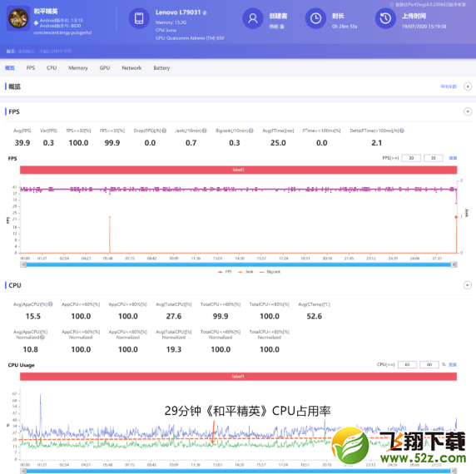Image resolution: width=476 pixels, height=474 pixels.
Task: Click the reset link beside FPS(>=) inputs
Action: point(453,158)
